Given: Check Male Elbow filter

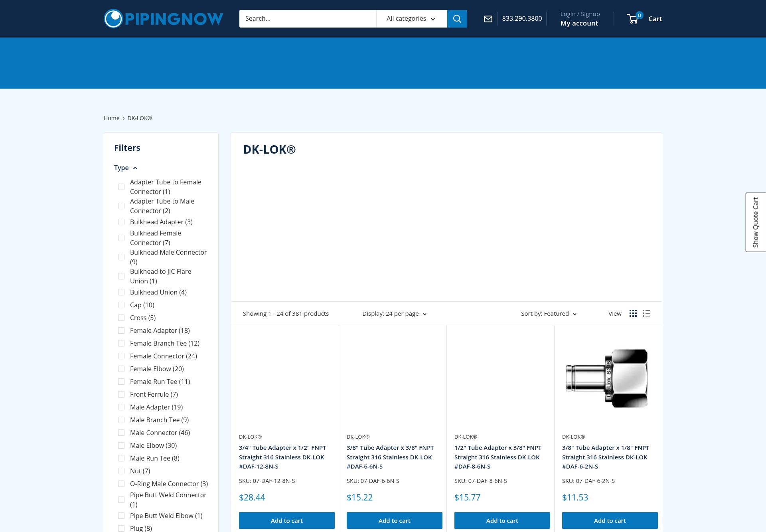Looking at the screenshot, I should pos(121,445).
